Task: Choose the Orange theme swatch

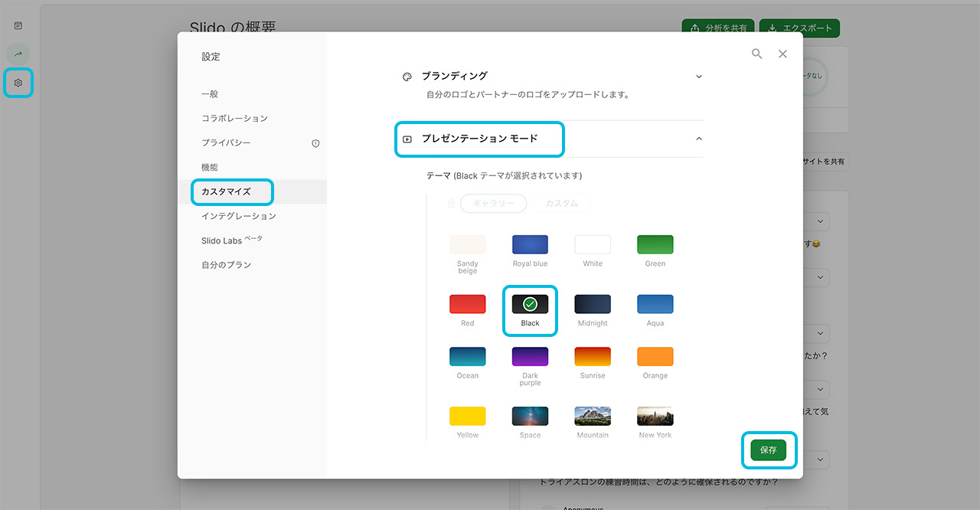Action: coord(655,357)
